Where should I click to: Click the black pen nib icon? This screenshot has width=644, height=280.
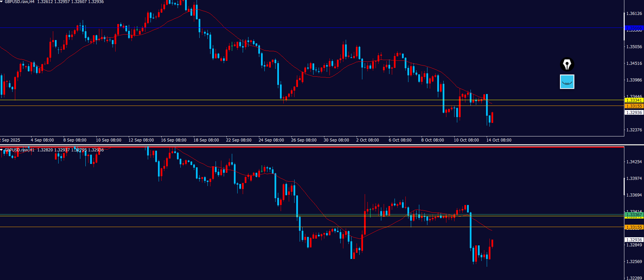567,64
